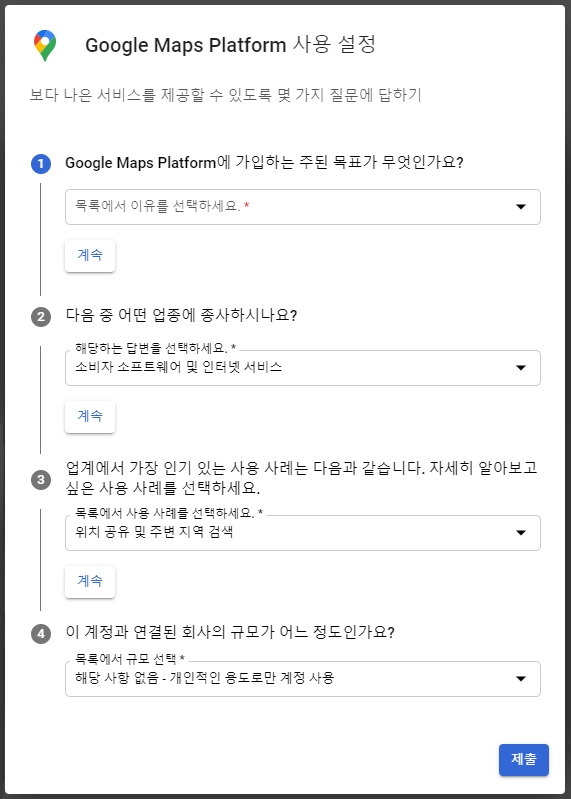Expand step heading '주된 목표가 무엇인가요?'
This screenshot has width=571, height=799.
pyautogui.click(x=264, y=163)
